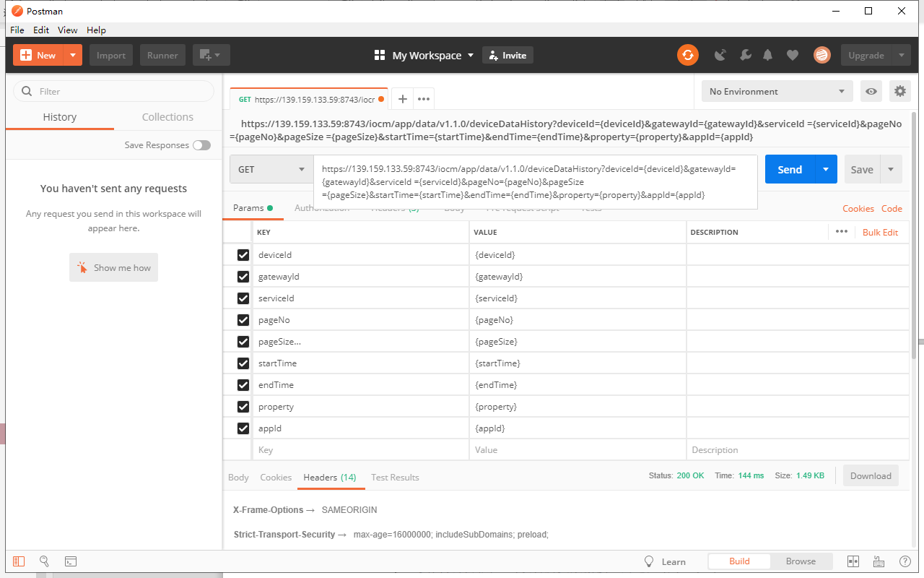Click the Runner button
Viewport: 924px width, 578px height.
coord(162,55)
